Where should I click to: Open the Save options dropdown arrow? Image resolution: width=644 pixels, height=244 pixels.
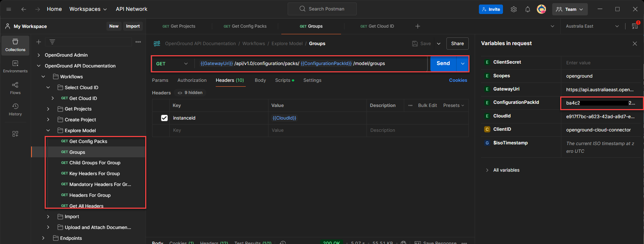[x=439, y=44]
